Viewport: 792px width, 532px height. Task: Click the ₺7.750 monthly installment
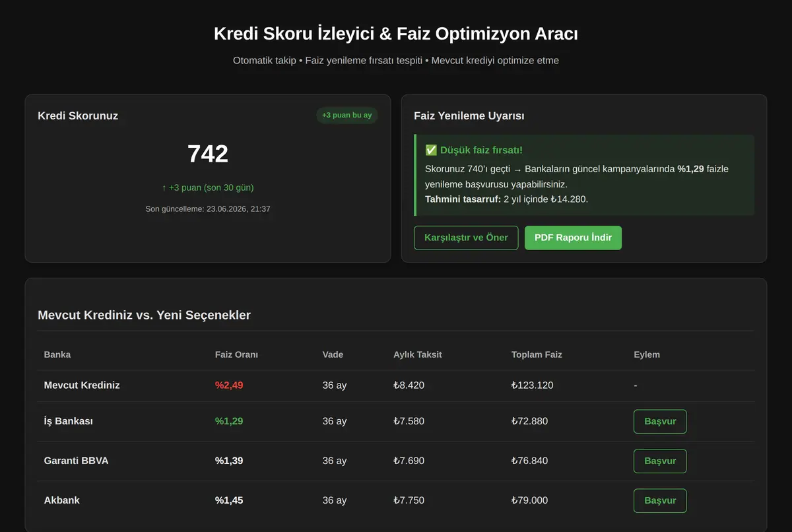[x=409, y=500]
